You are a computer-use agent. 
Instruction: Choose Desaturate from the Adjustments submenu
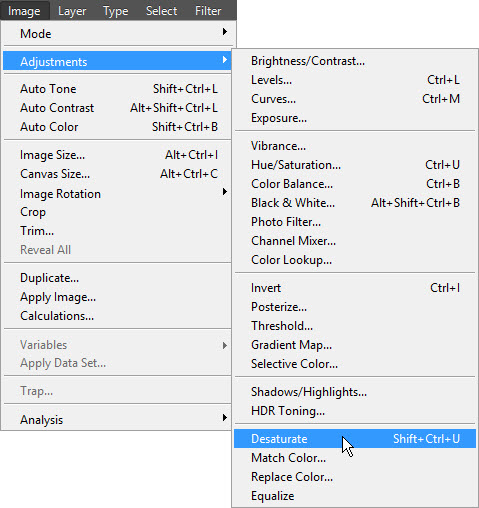[x=355, y=439]
